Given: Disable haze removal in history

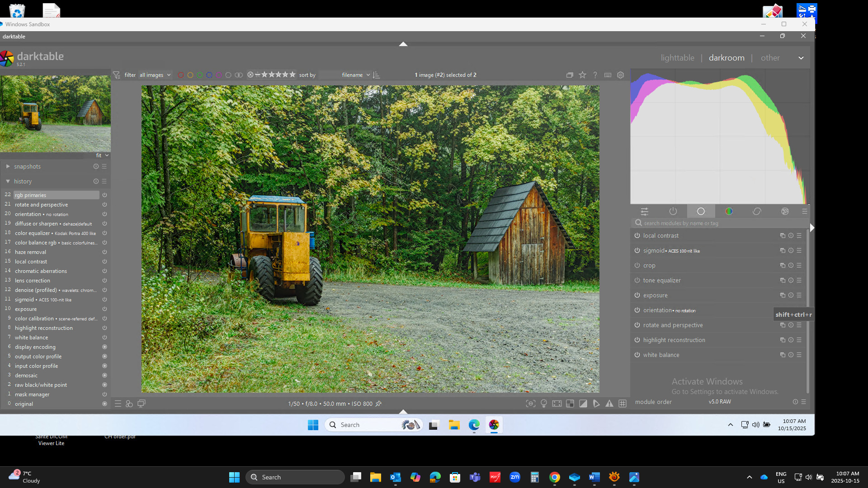Looking at the screenshot, I should (104, 252).
